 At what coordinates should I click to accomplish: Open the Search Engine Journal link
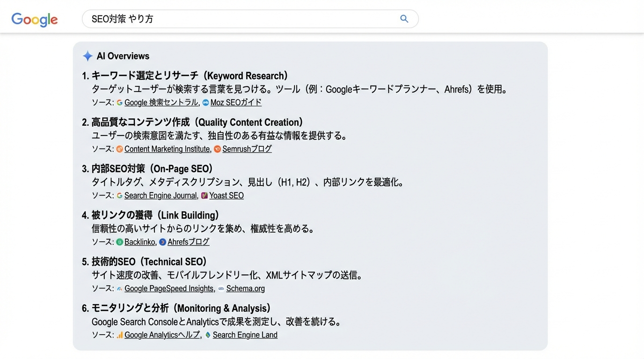click(161, 195)
